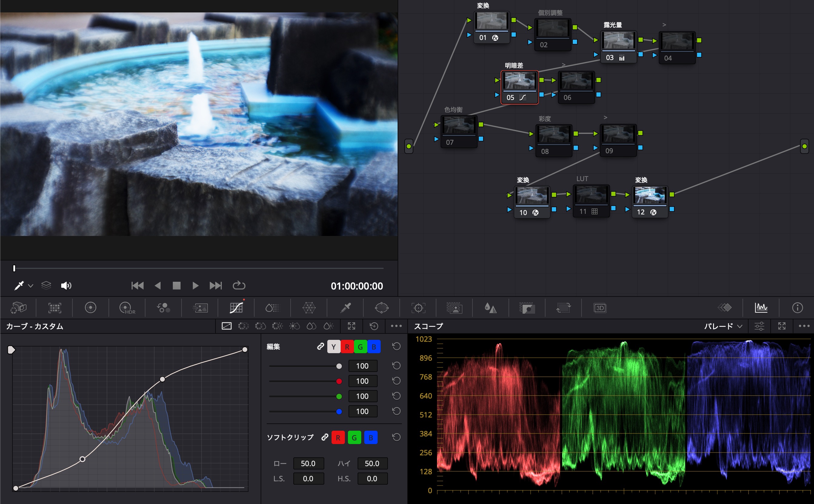Viewport: 814px width, 504px height.
Task: Select the Custom curve mode icon
Action: click(227, 326)
